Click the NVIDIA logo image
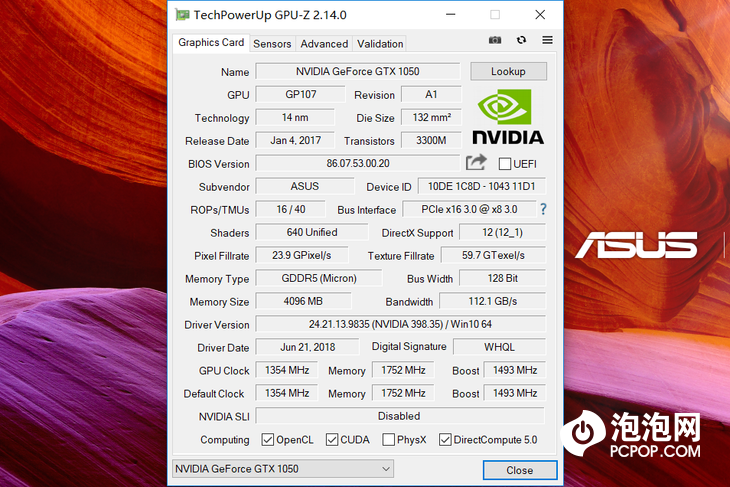This screenshot has width=730, height=487. pyautogui.click(x=507, y=118)
